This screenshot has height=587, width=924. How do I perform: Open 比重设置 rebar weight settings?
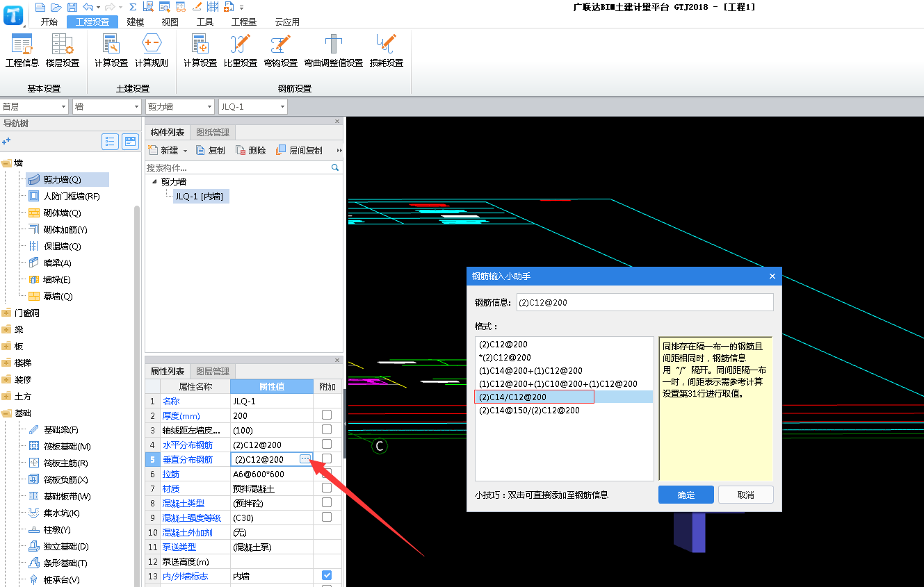tap(241, 50)
